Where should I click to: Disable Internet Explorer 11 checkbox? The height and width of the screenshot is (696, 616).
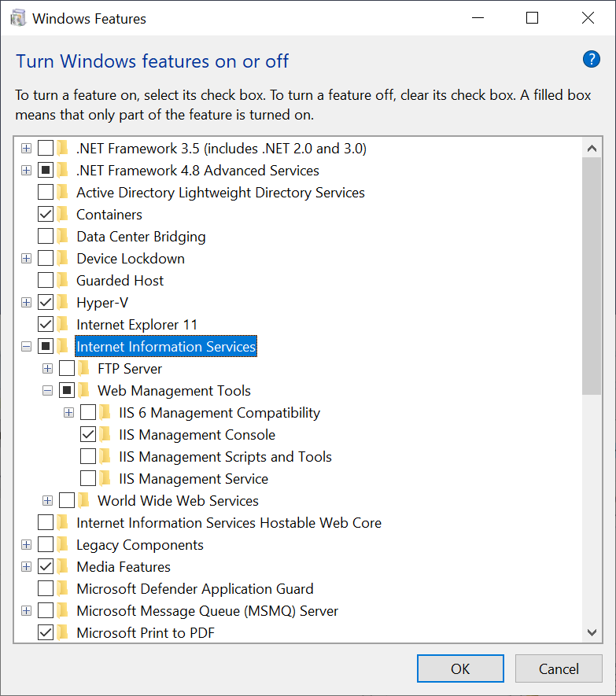(x=46, y=325)
